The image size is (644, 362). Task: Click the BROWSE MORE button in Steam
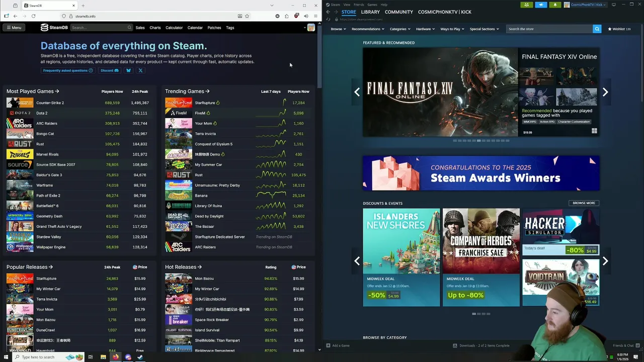584,203
